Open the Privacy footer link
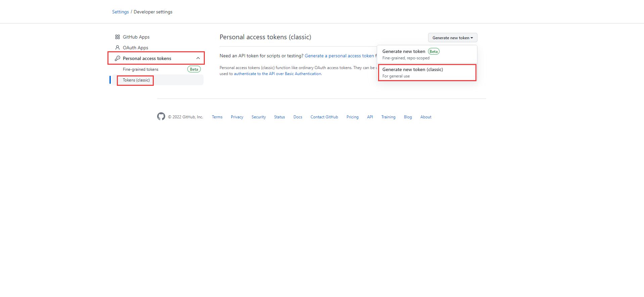644x297 pixels. click(x=237, y=117)
